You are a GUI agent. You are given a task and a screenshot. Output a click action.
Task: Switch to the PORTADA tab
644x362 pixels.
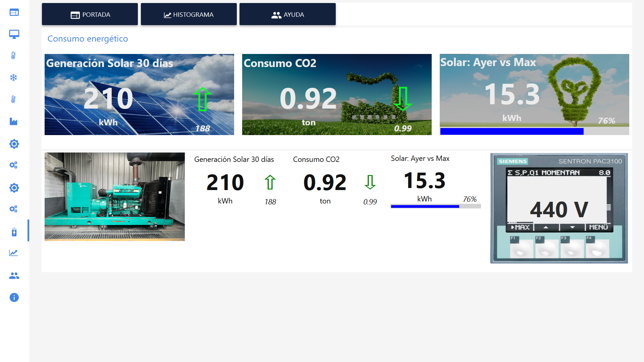point(90,14)
